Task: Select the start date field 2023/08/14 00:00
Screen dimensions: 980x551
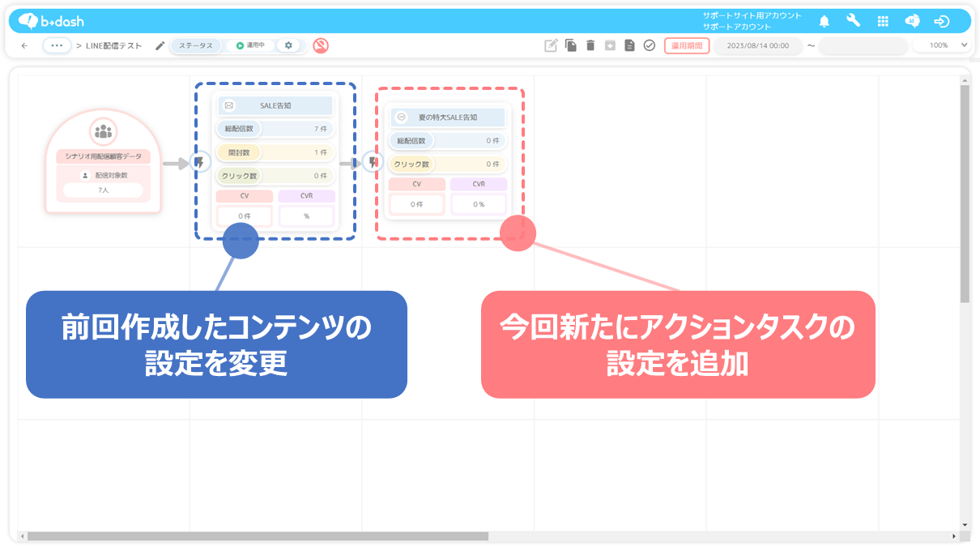Action: tap(758, 45)
